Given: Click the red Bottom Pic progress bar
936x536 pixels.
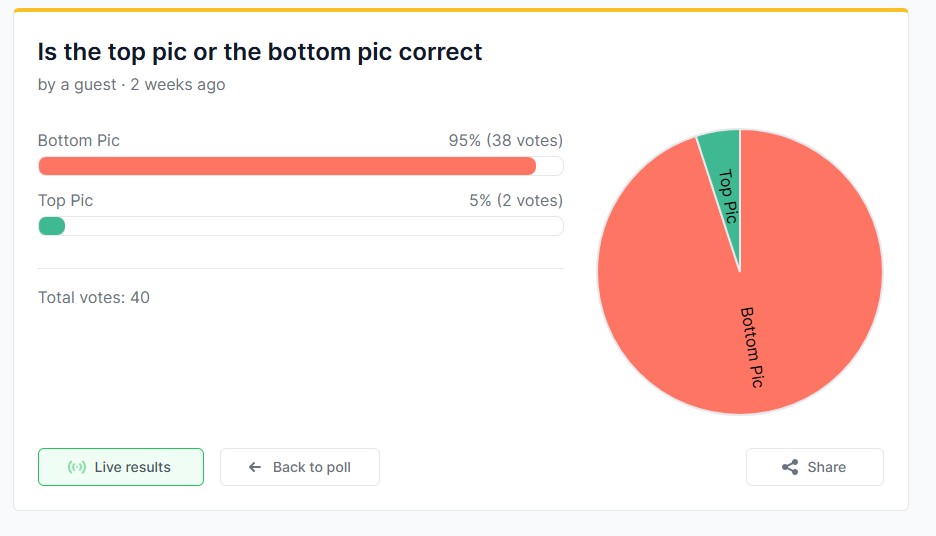Looking at the screenshot, I should tap(287, 166).
